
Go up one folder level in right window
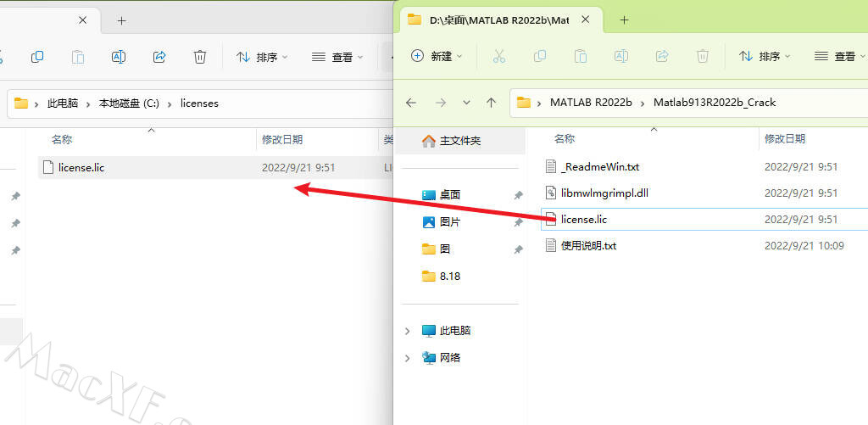[491, 103]
